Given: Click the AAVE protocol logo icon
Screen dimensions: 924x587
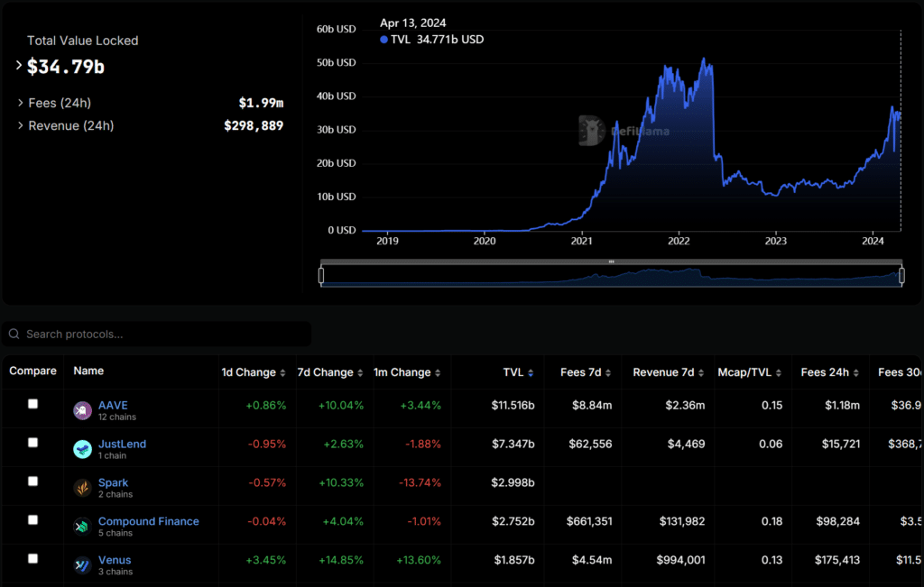Looking at the screenshot, I should pyautogui.click(x=82, y=410).
